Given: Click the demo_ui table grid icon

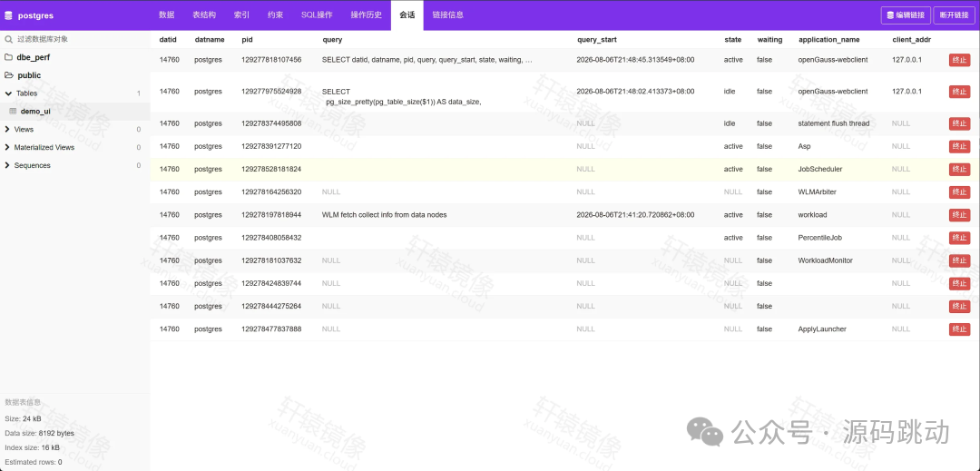Looking at the screenshot, I should click(13, 112).
